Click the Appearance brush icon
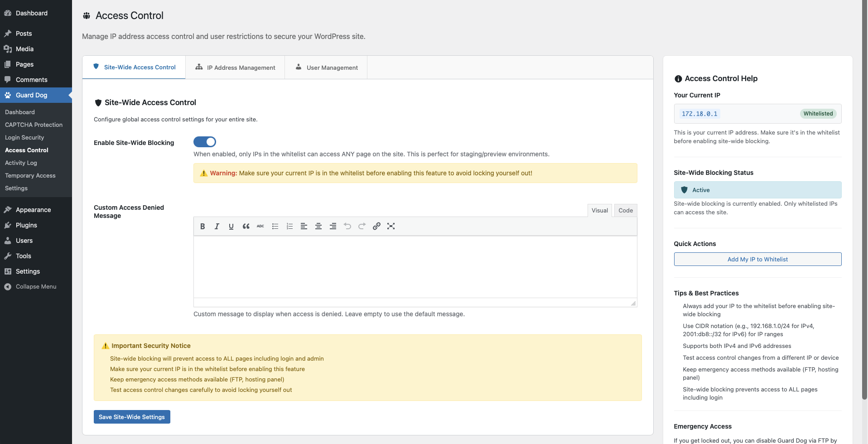 click(8, 210)
